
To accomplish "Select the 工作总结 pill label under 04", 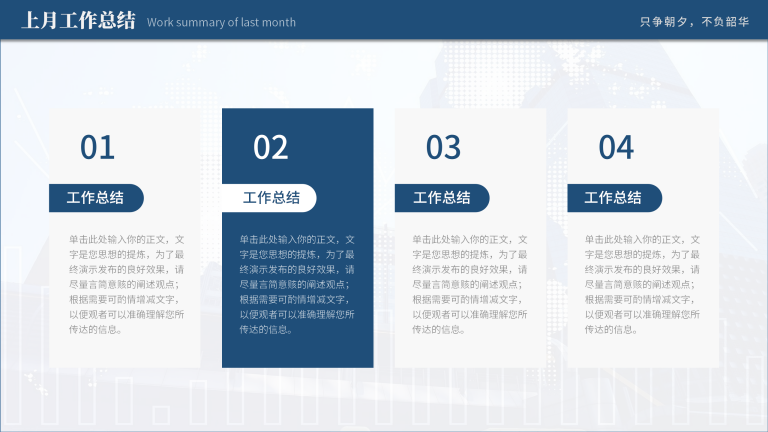I will click(614, 198).
